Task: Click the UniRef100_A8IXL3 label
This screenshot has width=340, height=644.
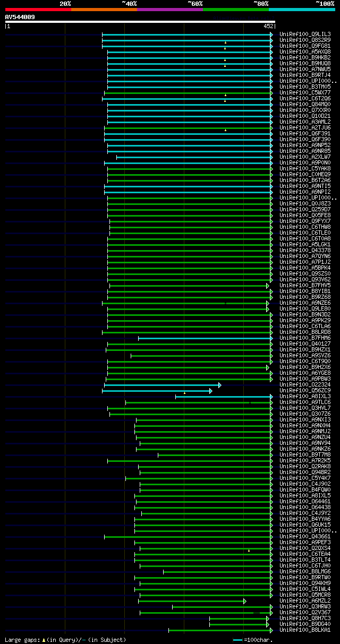Action: (x=305, y=396)
